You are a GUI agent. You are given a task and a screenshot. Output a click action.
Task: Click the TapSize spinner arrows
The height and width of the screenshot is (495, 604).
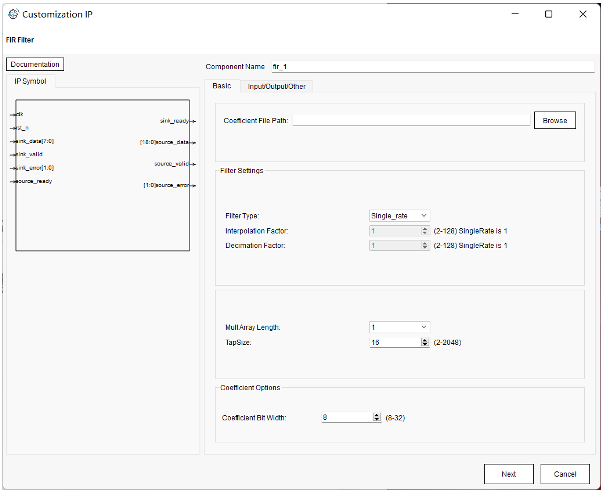click(426, 341)
